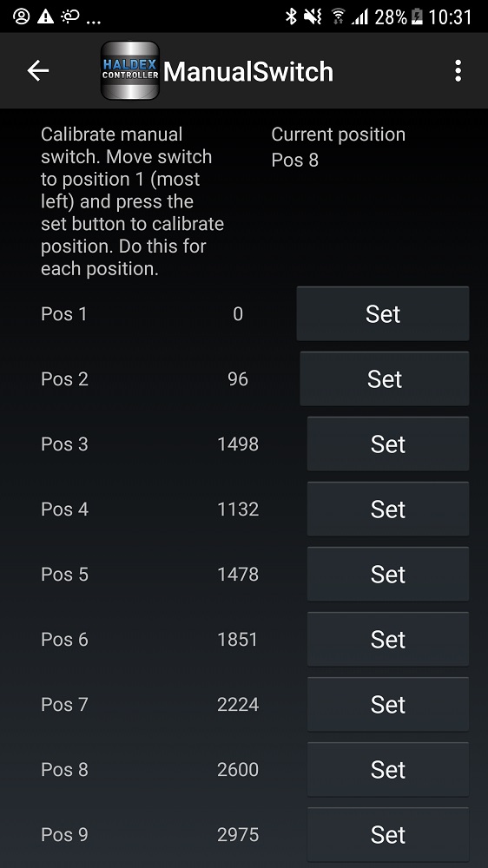
Task: Calibrate Pos 5 with Set button
Action: [388, 574]
